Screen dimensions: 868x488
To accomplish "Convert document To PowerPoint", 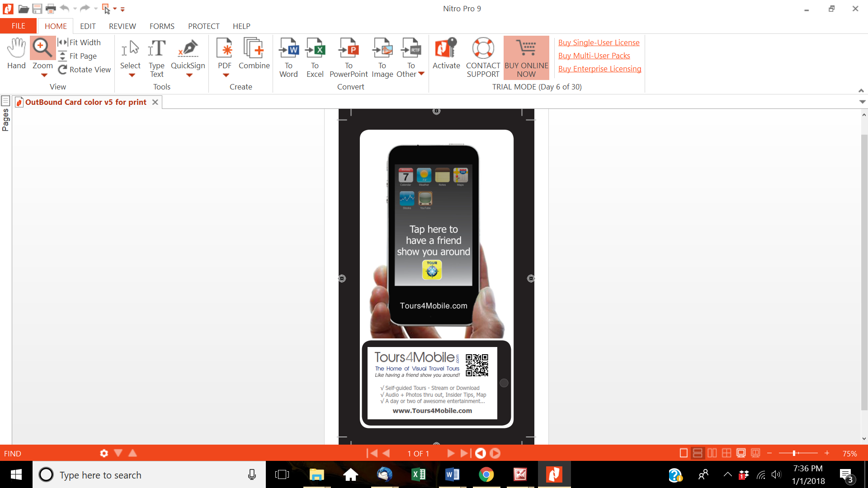I will coord(349,58).
